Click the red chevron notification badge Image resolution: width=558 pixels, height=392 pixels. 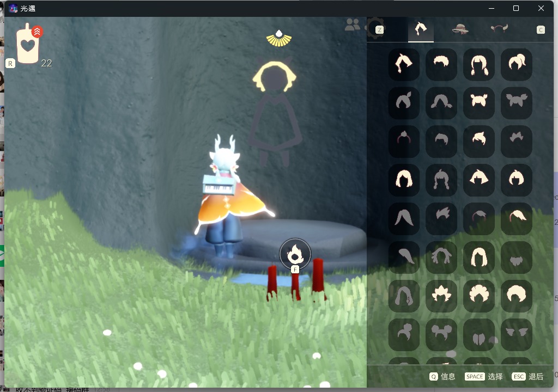[x=37, y=32]
